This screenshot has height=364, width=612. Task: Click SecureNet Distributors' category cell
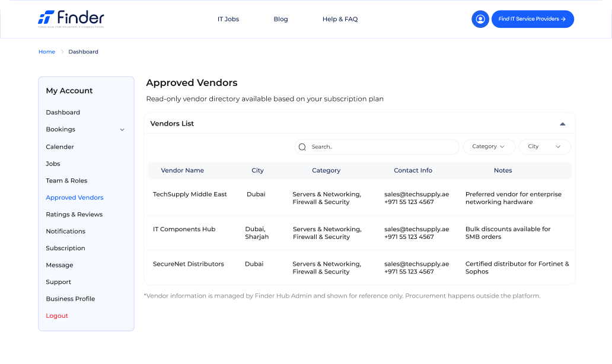pyautogui.click(x=327, y=267)
